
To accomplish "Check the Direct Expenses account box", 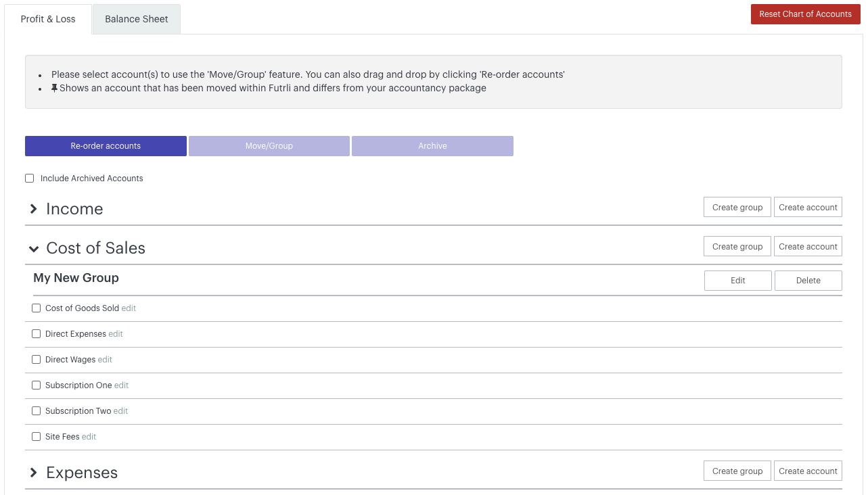I will pyautogui.click(x=37, y=334).
